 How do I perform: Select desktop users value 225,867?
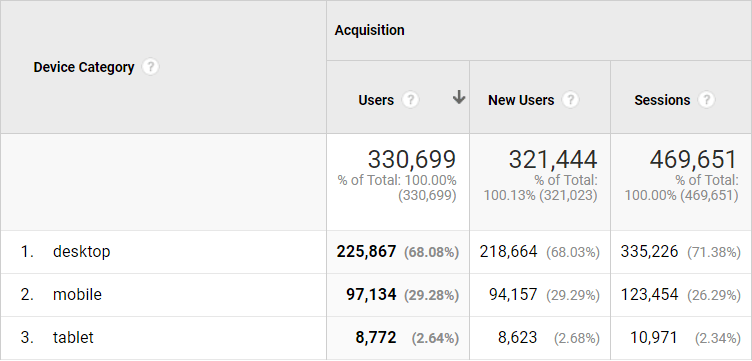click(x=366, y=251)
